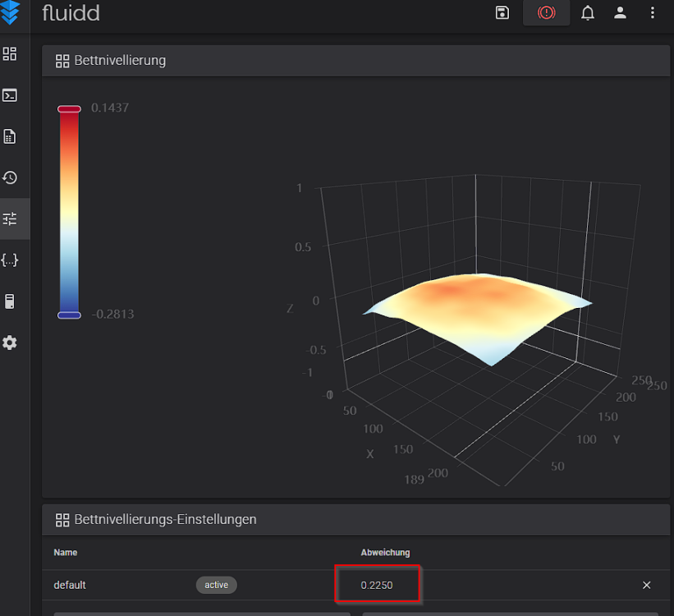This screenshot has width=674, height=616.
Task: Open the Dashboard from the sidebar
Action: pos(10,54)
